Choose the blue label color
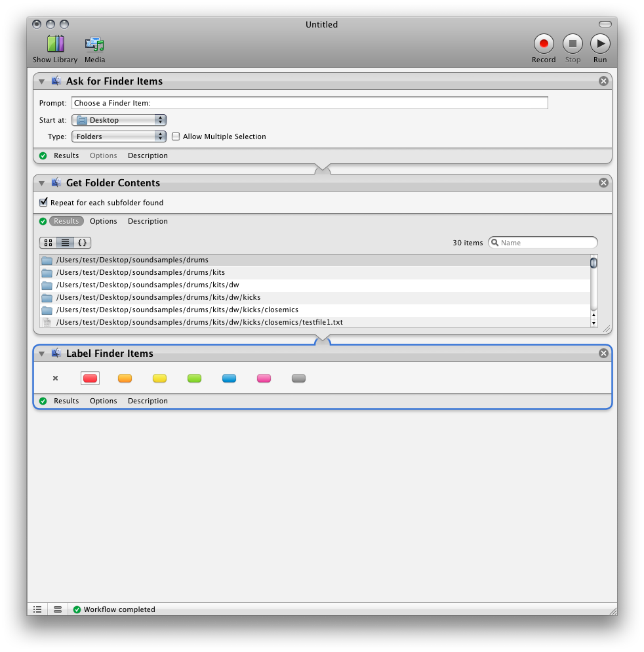The width and height of the screenshot is (644, 652). (x=229, y=378)
